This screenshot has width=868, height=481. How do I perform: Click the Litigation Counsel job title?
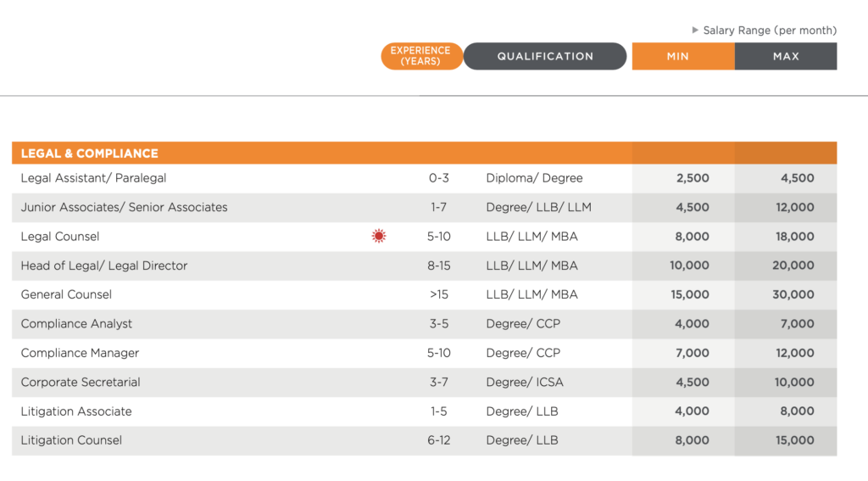71,440
